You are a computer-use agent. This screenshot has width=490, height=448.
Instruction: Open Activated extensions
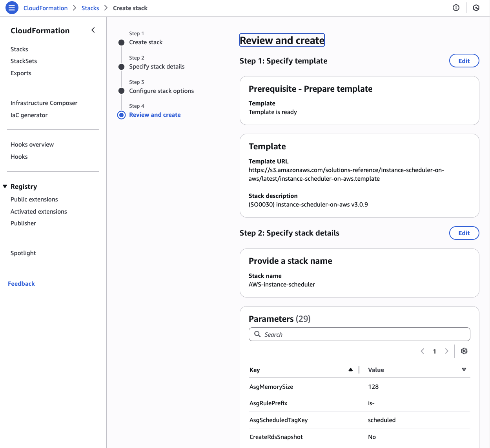[39, 212]
